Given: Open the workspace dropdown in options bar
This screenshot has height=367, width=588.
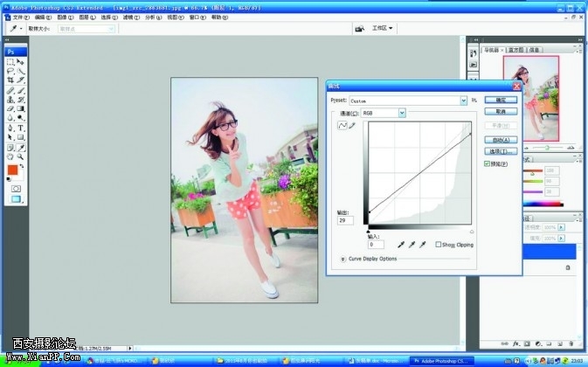Looking at the screenshot, I should point(382,28).
